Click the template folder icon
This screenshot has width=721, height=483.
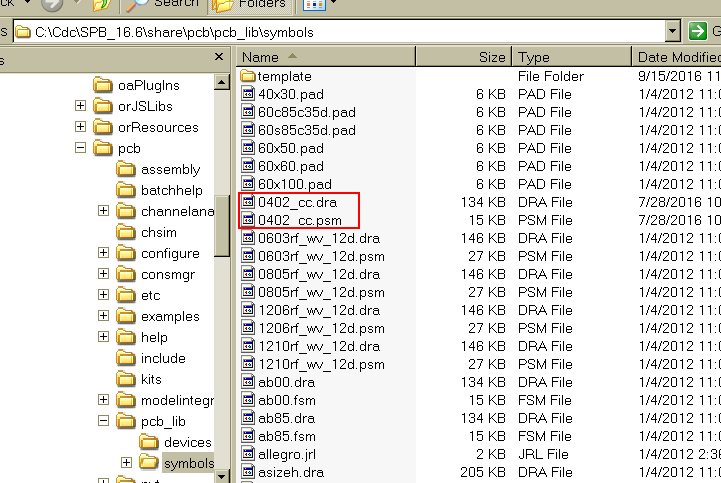coord(248,75)
